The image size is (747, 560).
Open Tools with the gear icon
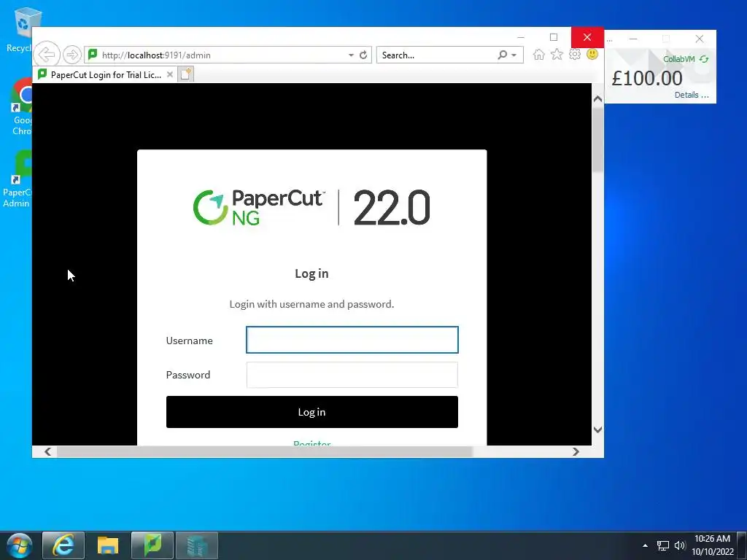coord(575,54)
